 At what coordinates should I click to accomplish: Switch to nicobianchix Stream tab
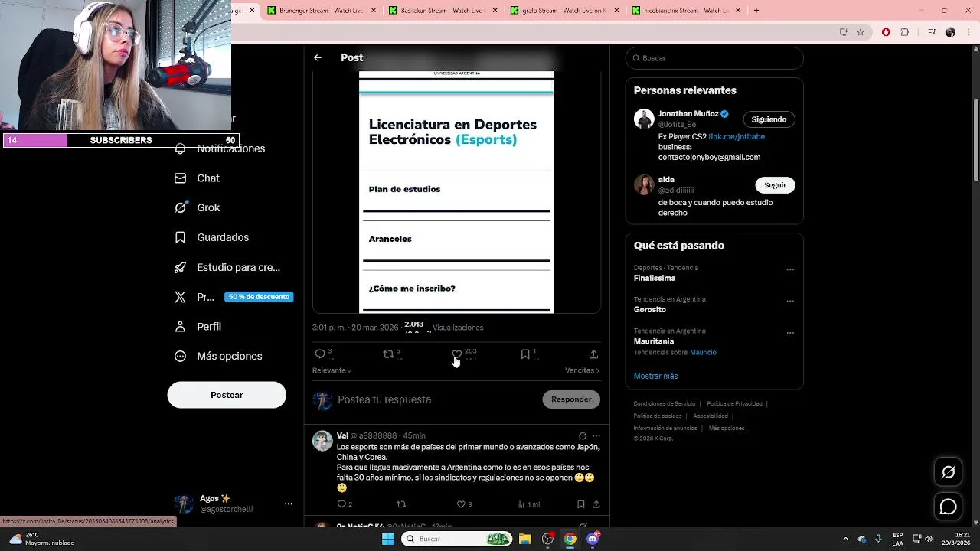(x=687, y=11)
